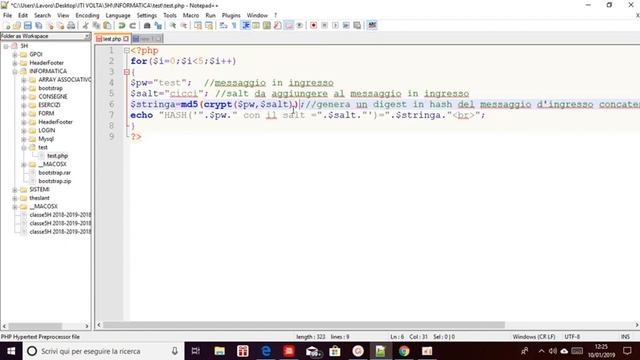Close the test.php tab
The width and height of the screenshot is (640, 360).
coord(126,39)
